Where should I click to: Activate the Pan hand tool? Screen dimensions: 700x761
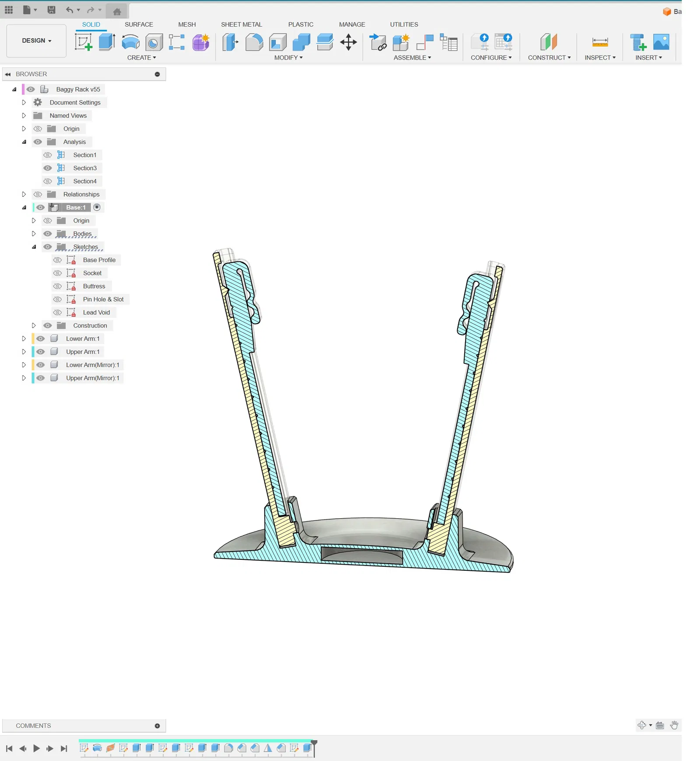click(x=674, y=725)
